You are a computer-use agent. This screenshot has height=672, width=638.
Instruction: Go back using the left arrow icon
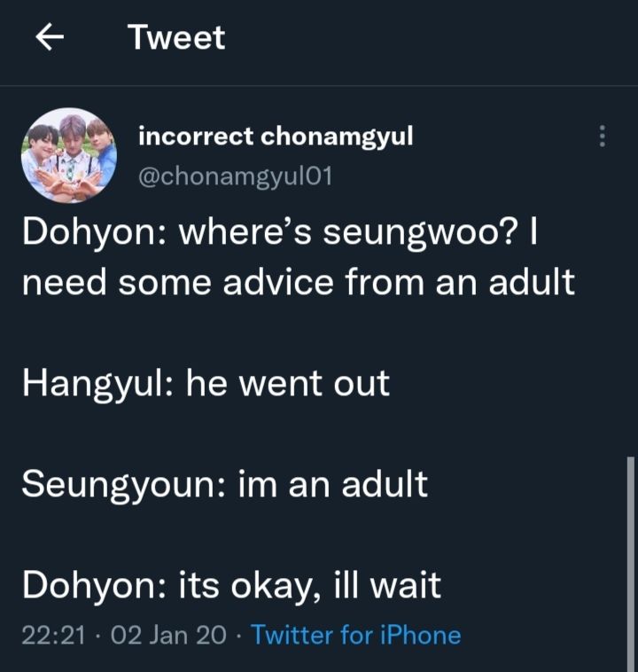50,37
